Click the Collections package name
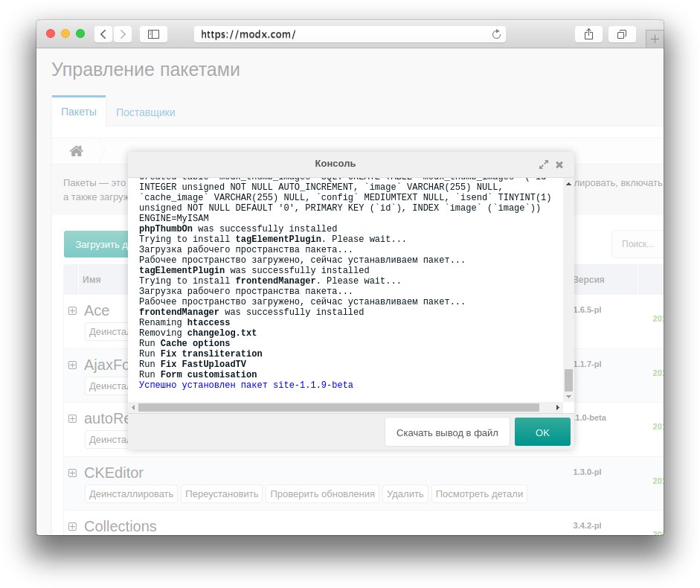Screen dimensions: 700x588 pos(120,526)
